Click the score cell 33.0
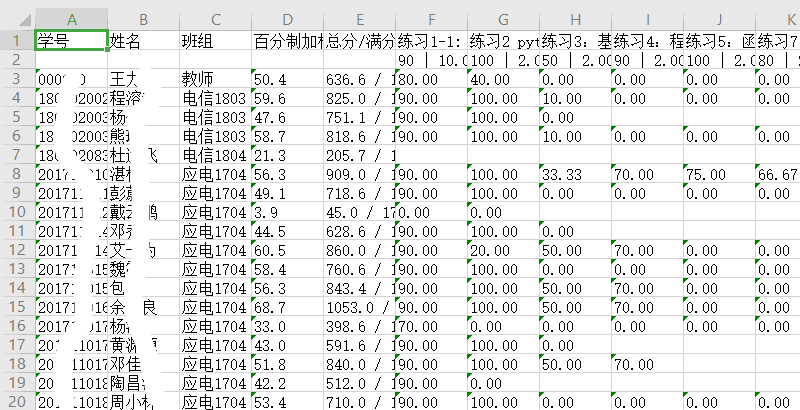 tap(287, 326)
